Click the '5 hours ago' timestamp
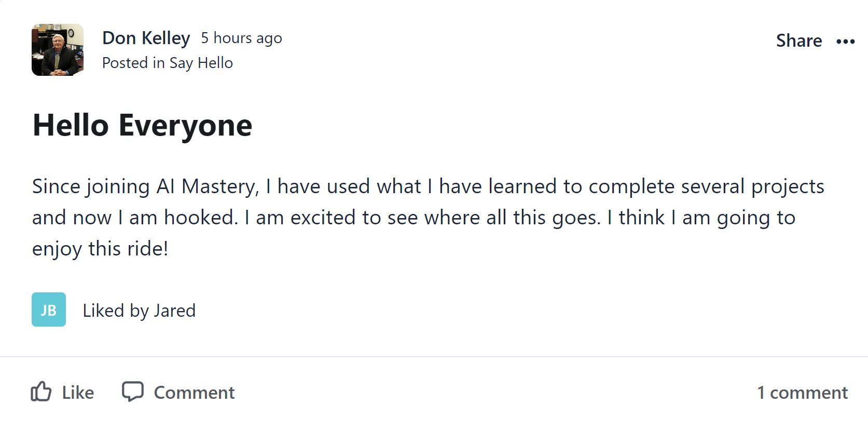 (241, 38)
